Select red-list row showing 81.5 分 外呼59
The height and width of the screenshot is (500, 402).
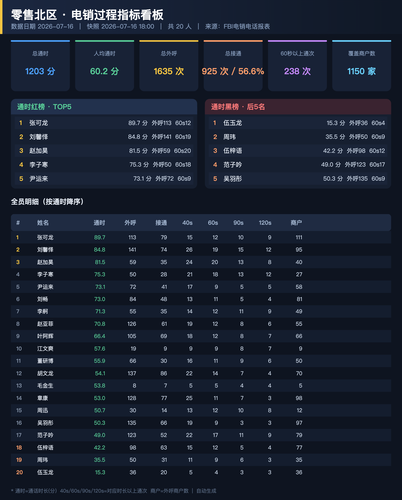(x=104, y=151)
